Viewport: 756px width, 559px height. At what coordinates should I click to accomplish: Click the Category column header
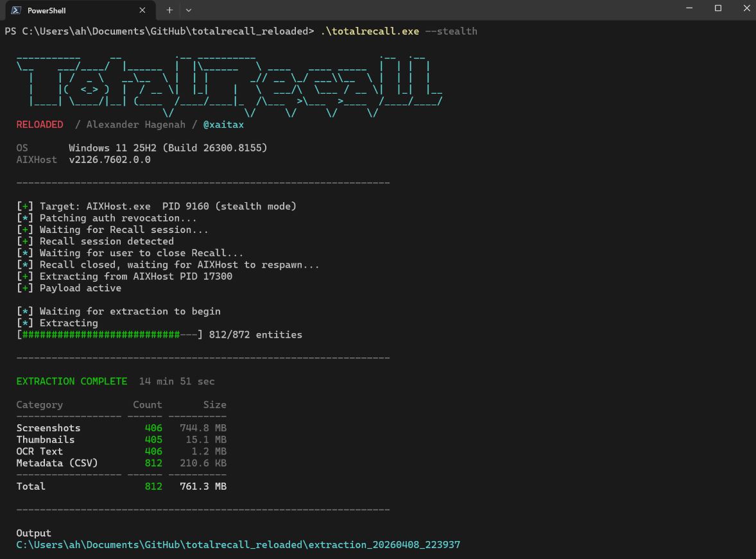pyautogui.click(x=40, y=405)
